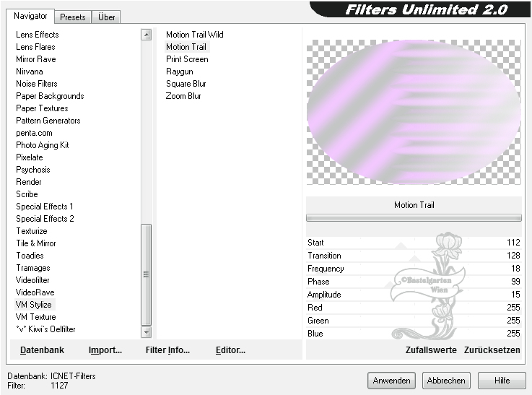Select the Texturize category

coord(32,231)
